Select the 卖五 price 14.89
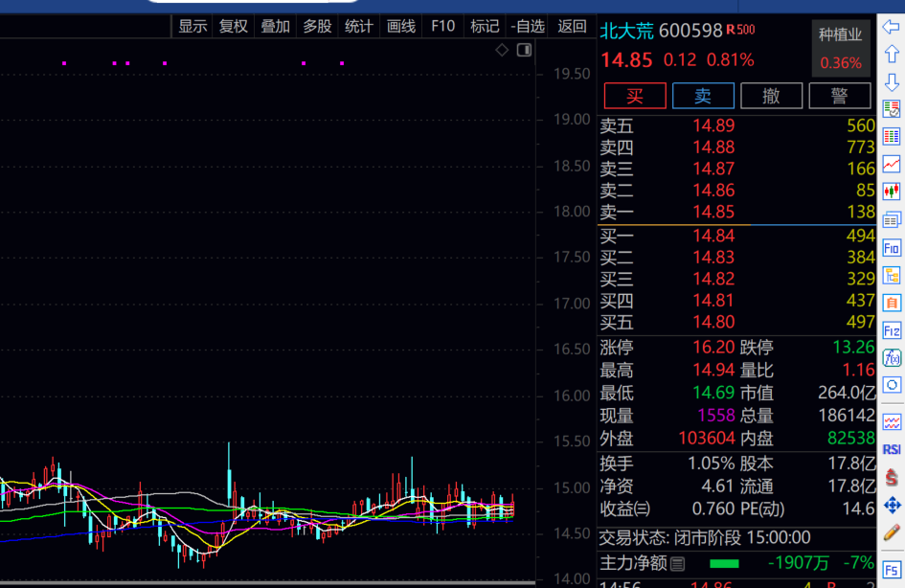 click(x=713, y=125)
